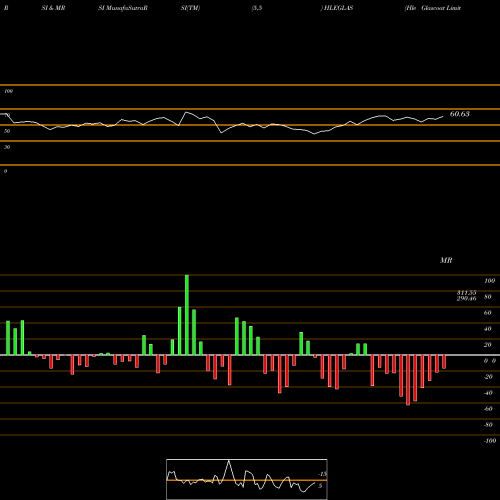The image size is (500, 500).
Task: Select the 311.55 price value
Action: (466, 293)
